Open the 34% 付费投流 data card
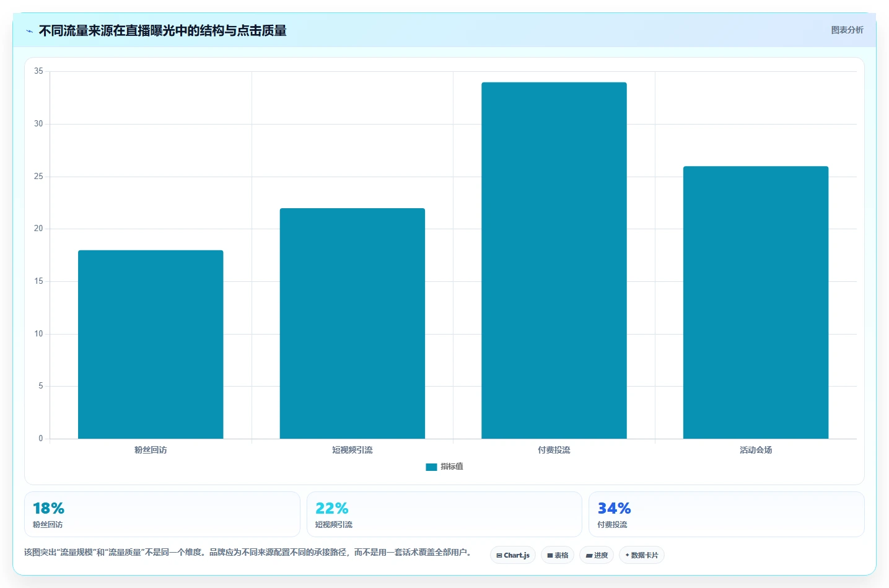The height and width of the screenshot is (588, 889). [726, 514]
